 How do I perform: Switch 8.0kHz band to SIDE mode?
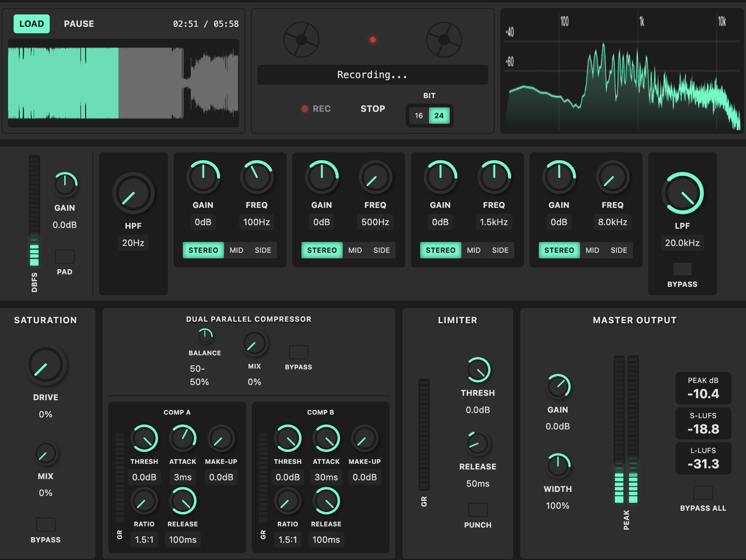click(x=619, y=250)
